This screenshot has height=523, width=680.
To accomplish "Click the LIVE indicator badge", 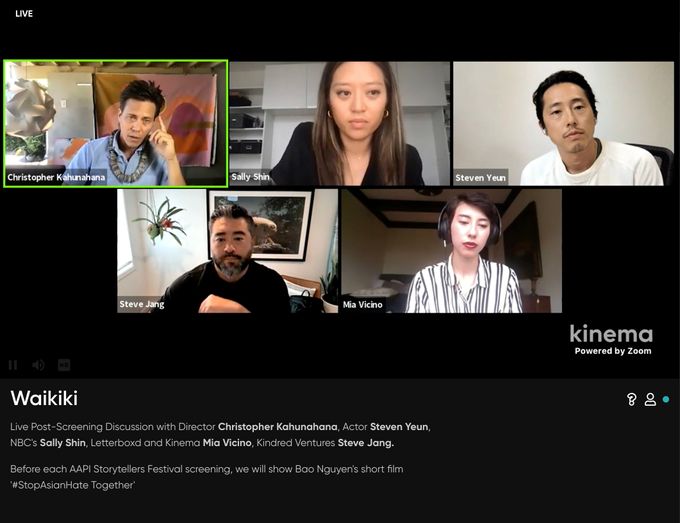I will (x=24, y=14).
